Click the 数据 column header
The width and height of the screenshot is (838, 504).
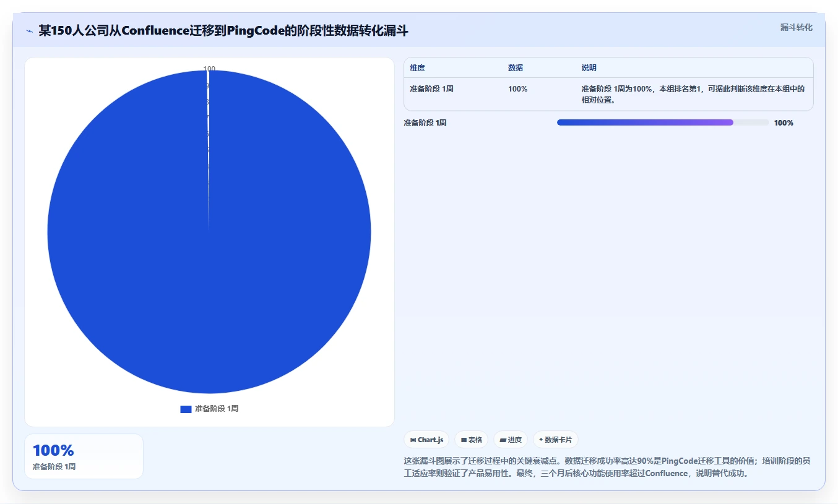click(516, 68)
